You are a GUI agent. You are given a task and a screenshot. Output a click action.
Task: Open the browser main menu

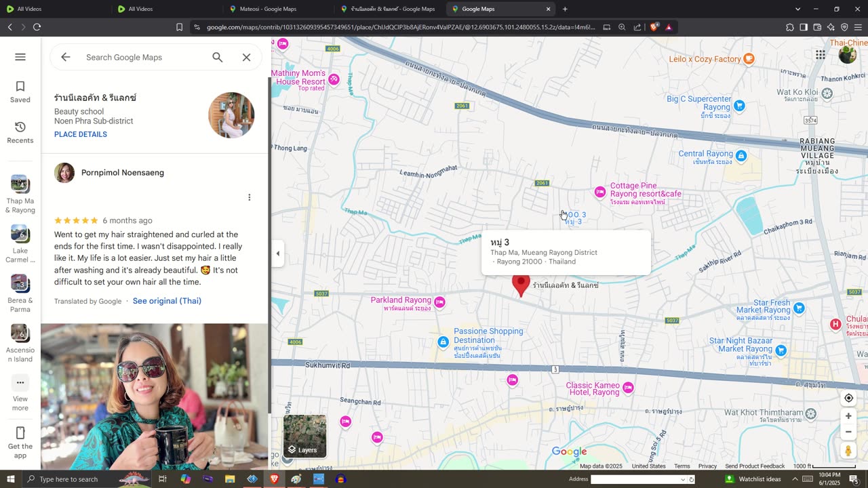coord(858,27)
